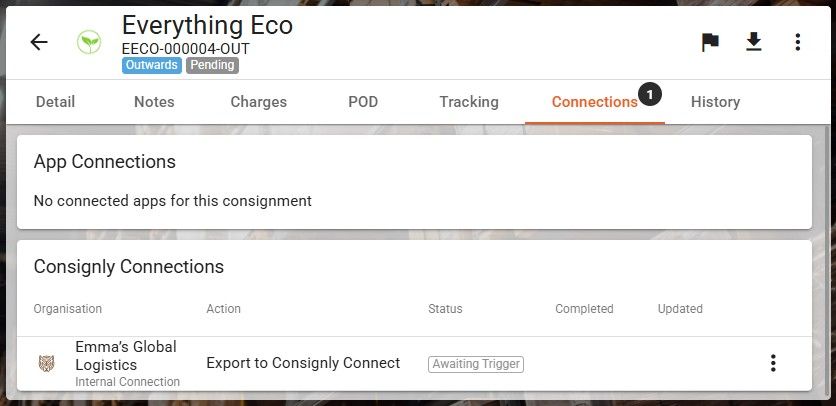This screenshot has height=406, width=836.
Task: Open the Tracking tab
Action: (468, 102)
